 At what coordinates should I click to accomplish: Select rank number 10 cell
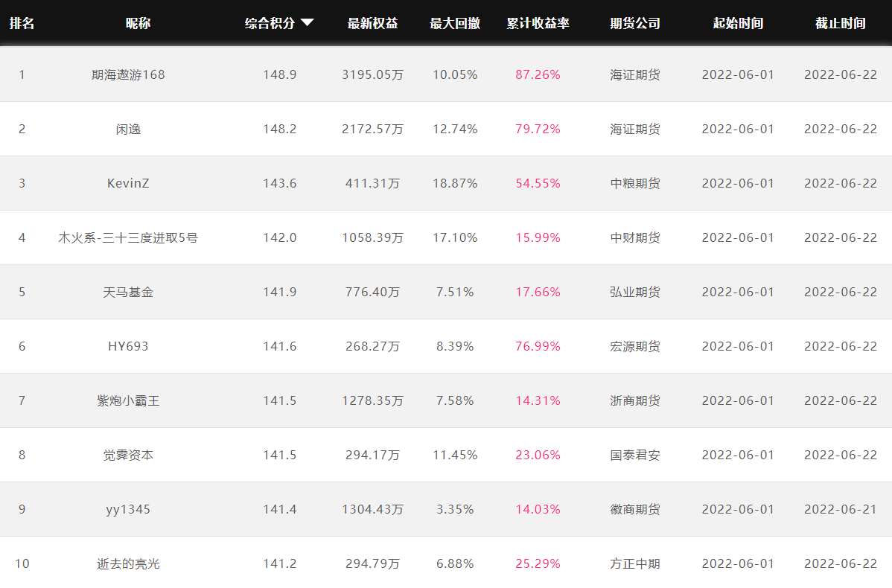(x=22, y=564)
